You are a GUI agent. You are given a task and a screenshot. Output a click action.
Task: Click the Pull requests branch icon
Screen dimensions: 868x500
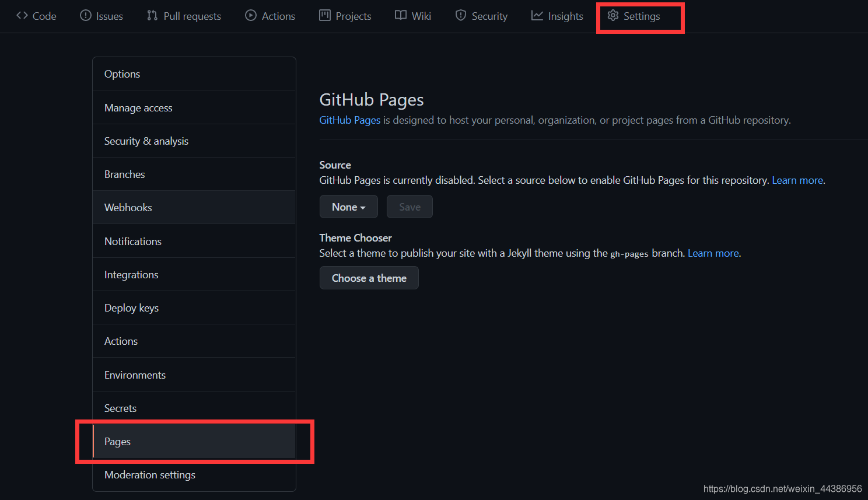point(152,16)
